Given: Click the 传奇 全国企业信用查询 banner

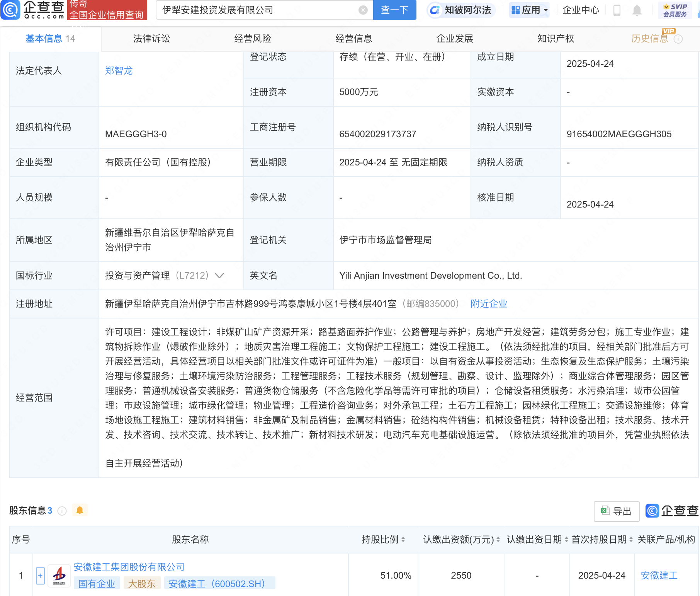Looking at the screenshot, I should pos(107,10).
